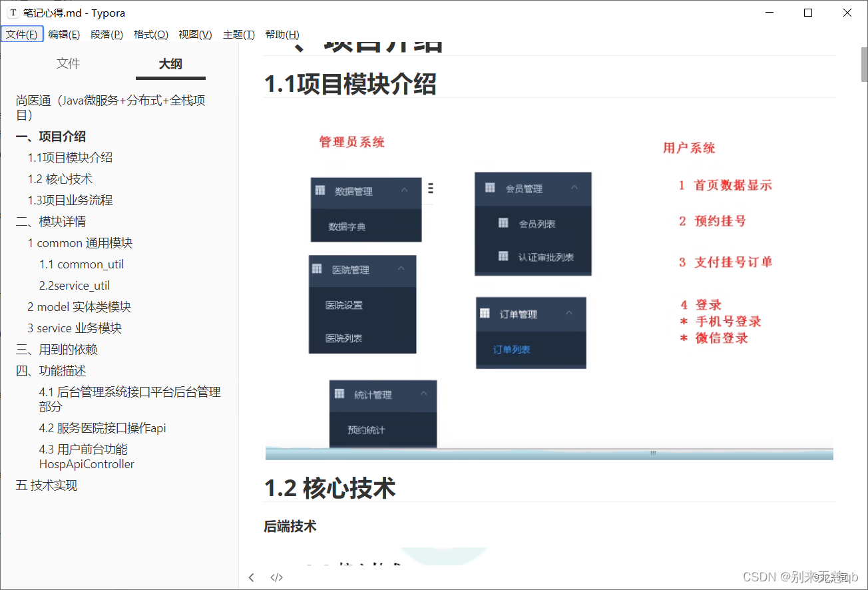
Task: Click 医院列表 entry in the image
Action: (x=344, y=338)
